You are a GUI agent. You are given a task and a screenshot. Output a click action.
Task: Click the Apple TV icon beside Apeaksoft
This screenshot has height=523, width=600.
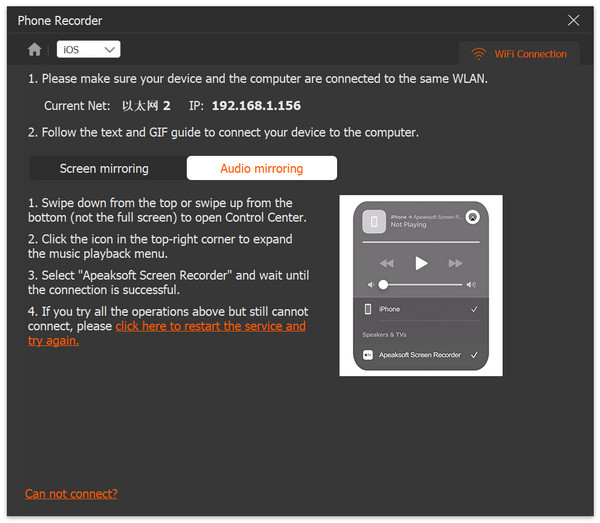pyautogui.click(x=368, y=355)
